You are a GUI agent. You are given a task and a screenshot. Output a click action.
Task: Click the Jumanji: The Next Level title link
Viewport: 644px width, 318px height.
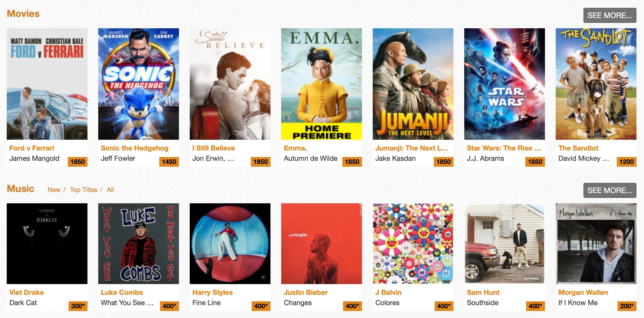412,148
